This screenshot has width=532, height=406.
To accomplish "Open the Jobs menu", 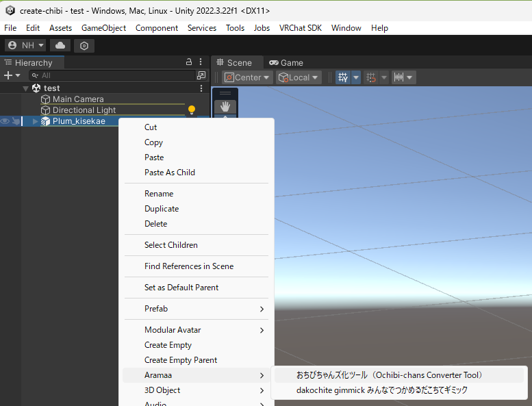I will point(262,28).
